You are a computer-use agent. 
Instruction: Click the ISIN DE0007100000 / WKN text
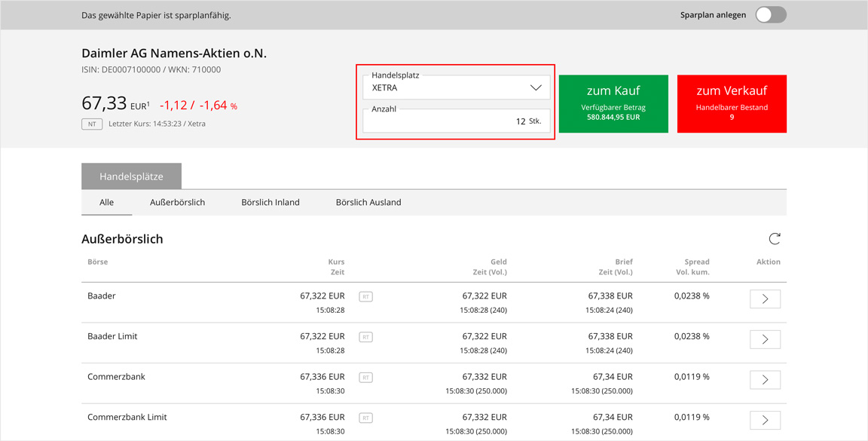tap(151, 70)
